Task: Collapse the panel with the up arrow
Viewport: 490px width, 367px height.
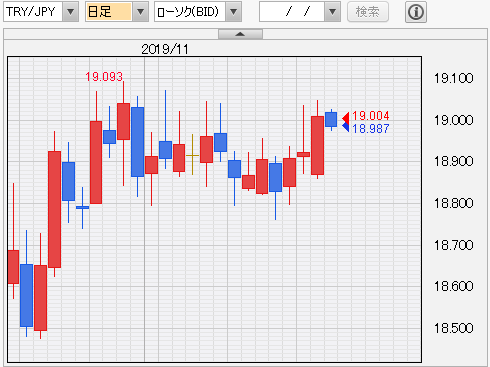Action: (x=240, y=34)
